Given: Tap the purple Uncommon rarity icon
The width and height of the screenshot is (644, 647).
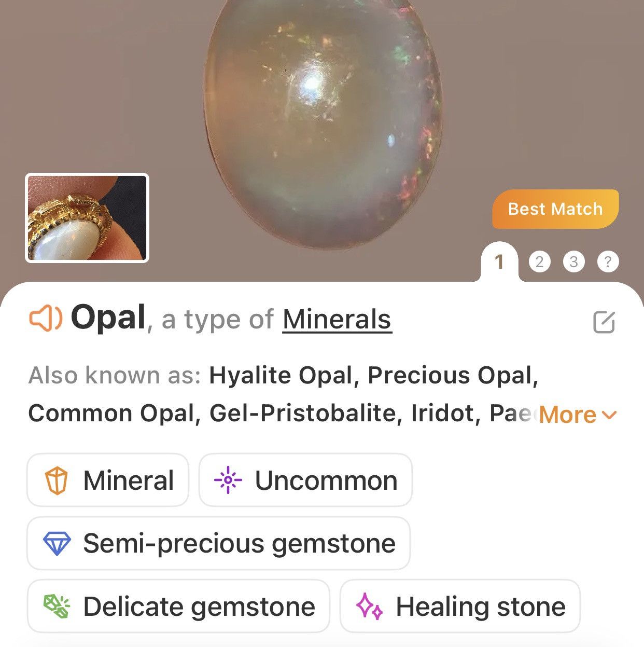Looking at the screenshot, I should pyautogui.click(x=228, y=480).
